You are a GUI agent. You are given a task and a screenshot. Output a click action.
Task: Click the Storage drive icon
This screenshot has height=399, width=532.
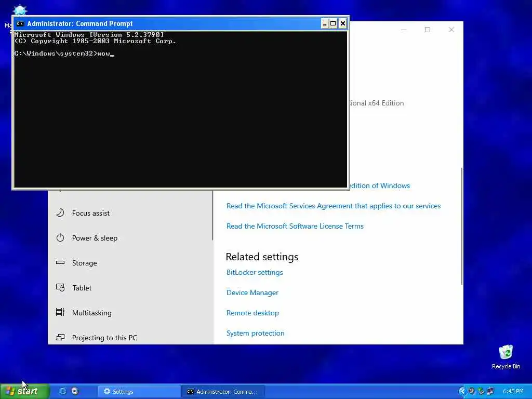pyautogui.click(x=60, y=262)
